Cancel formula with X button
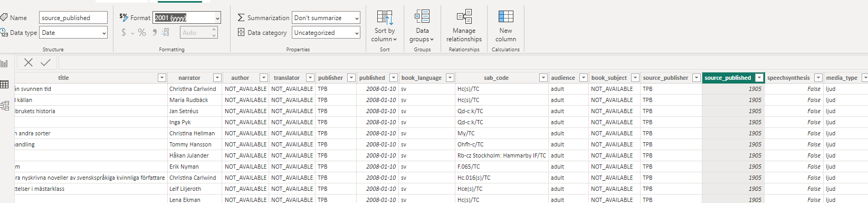Image resolution: width=868 pixels, height=203 pixels. click(28, 62)
